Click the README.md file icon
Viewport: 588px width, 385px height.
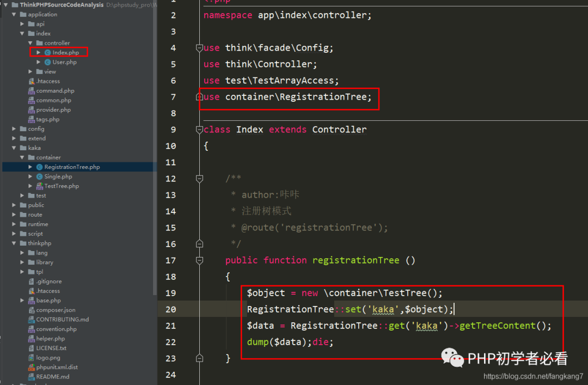[x=32, y=377]
